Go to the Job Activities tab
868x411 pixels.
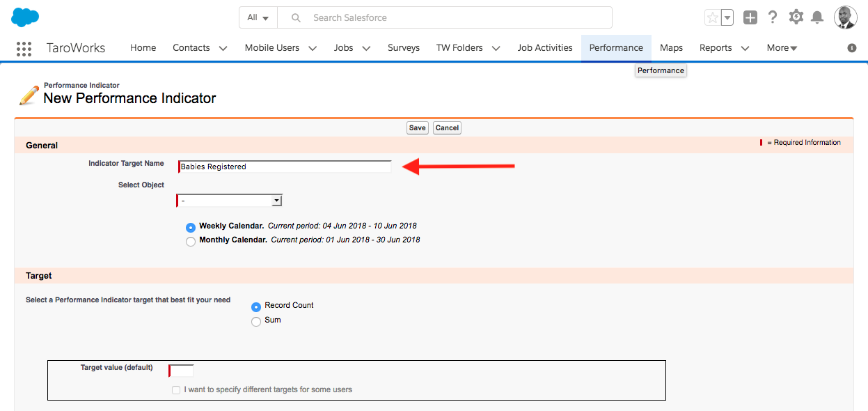pos(545,48)
